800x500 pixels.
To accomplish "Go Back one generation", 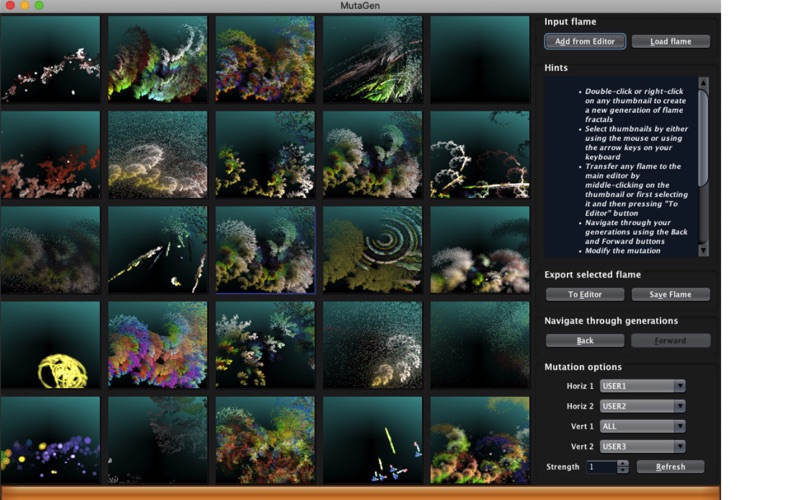I will point(585,340).
